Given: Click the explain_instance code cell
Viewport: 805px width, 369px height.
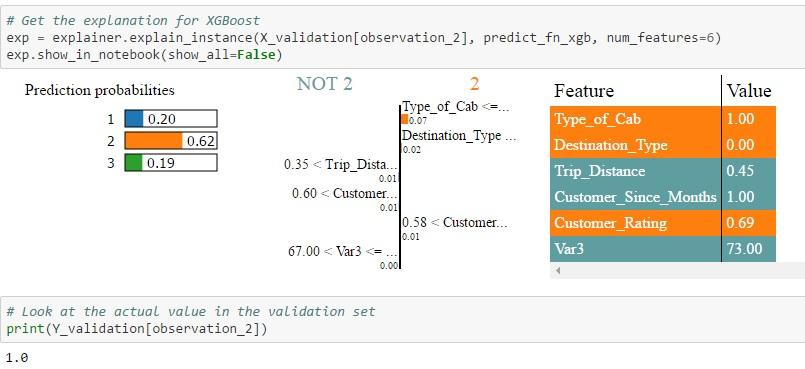Looking at the screenshot, I should click(x=402, y=37).
